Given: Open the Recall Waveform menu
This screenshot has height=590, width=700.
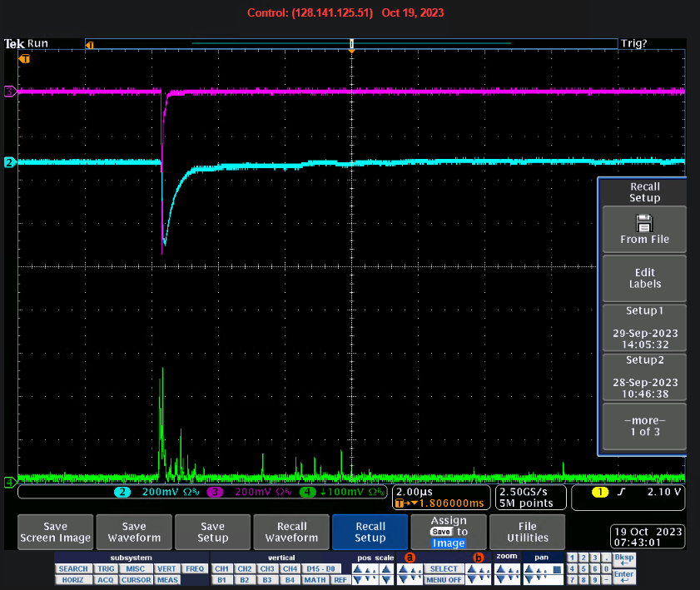Looking at the screenshot, I should (291, 532).
